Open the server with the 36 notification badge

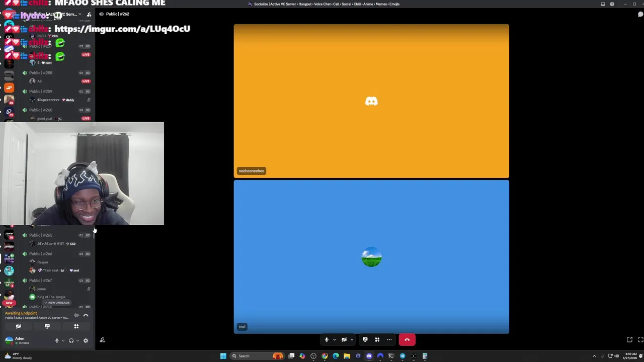coord(9,100)
